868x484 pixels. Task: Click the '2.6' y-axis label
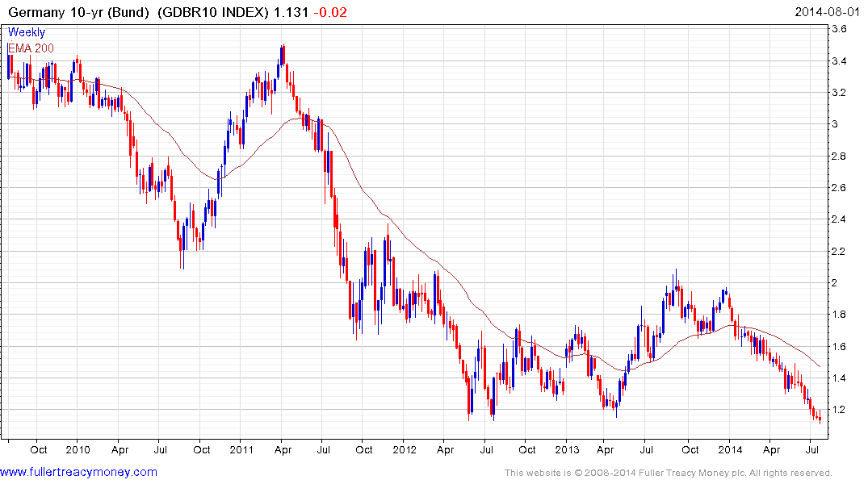[839, 187]
